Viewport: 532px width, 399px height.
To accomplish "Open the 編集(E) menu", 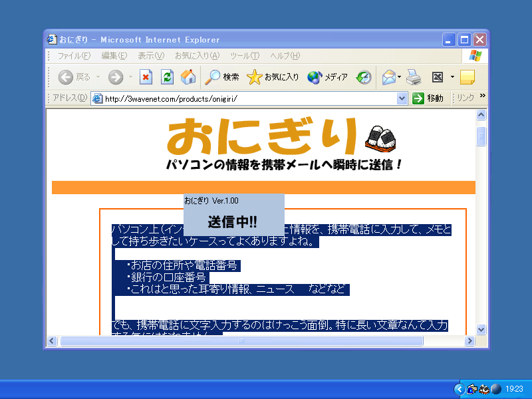I will pyautogui.click(x=114, y=56).
